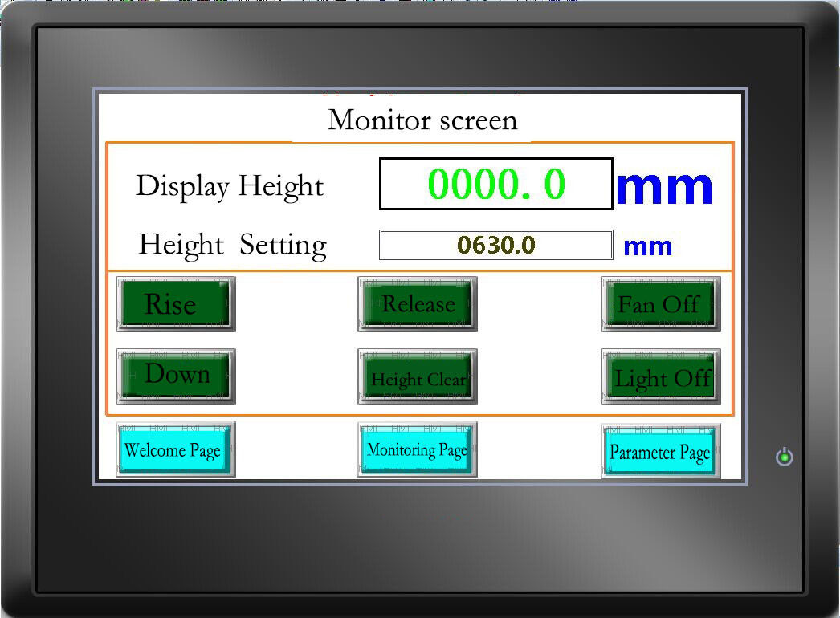Click clipped red text above the title
Viewport: 840px width, 618px height.
(422, 95)
